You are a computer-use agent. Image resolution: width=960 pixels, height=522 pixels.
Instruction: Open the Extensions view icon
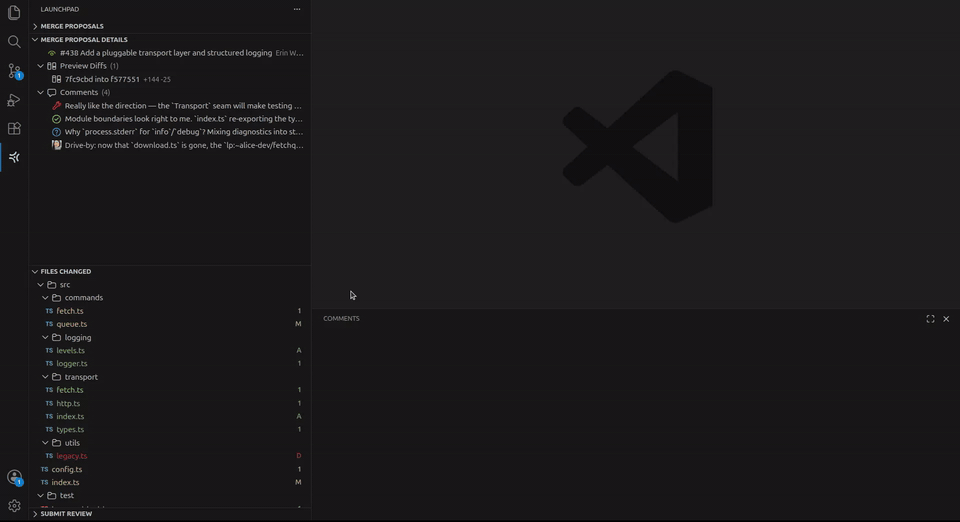click(x=14, y=129)
